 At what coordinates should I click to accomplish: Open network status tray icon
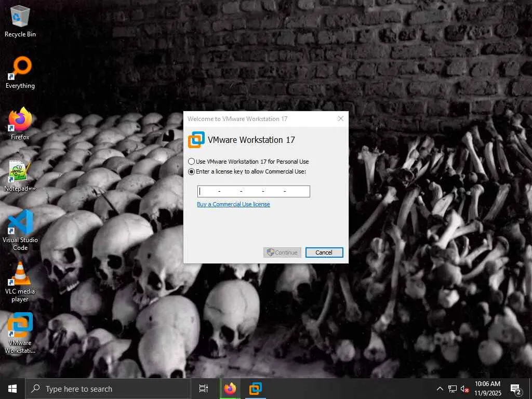tap(453, 389)
